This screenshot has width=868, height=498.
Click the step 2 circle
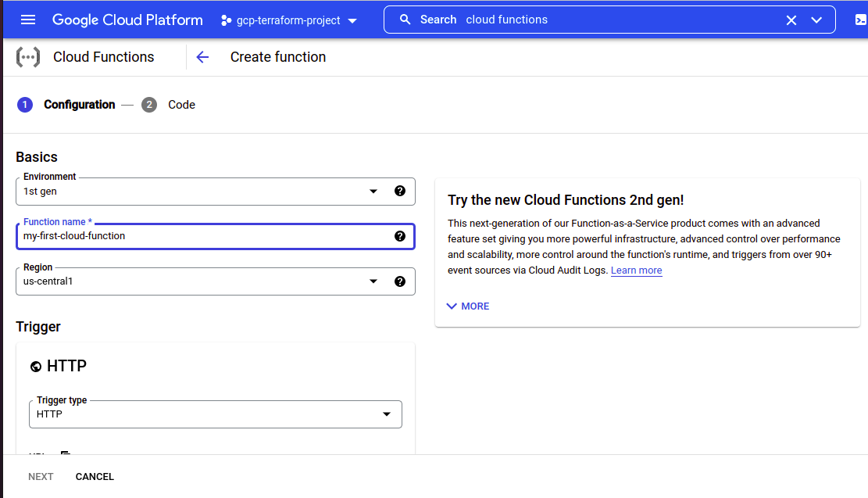149,105
